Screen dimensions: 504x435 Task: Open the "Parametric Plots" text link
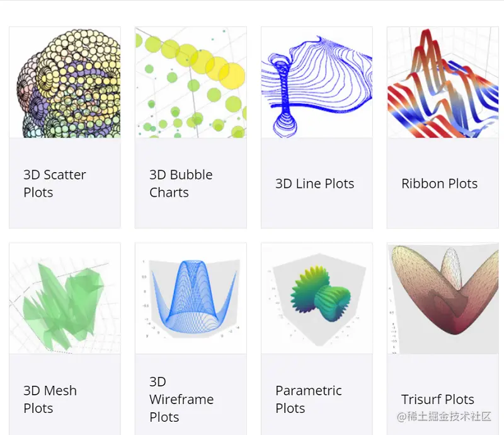point(309,399)
